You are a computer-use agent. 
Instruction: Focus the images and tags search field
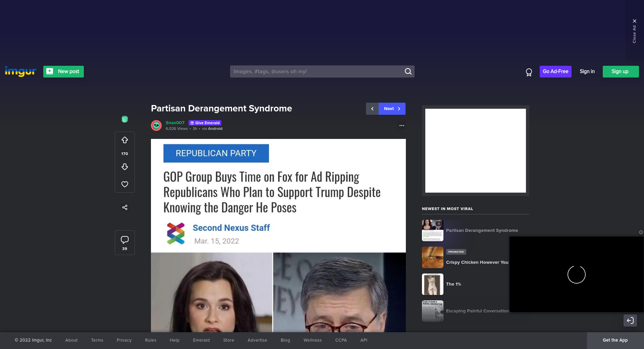coord(317,71)
